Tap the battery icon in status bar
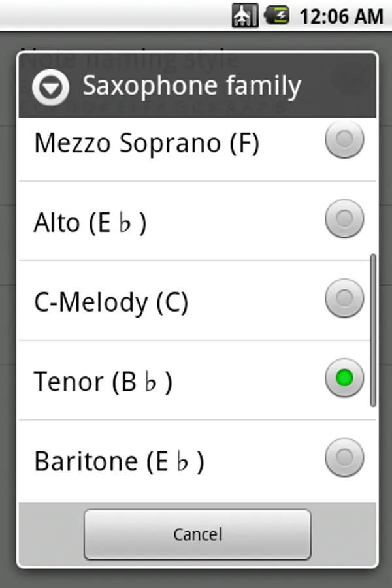Viewport: 392px width, 588px height. pos(276,15)
